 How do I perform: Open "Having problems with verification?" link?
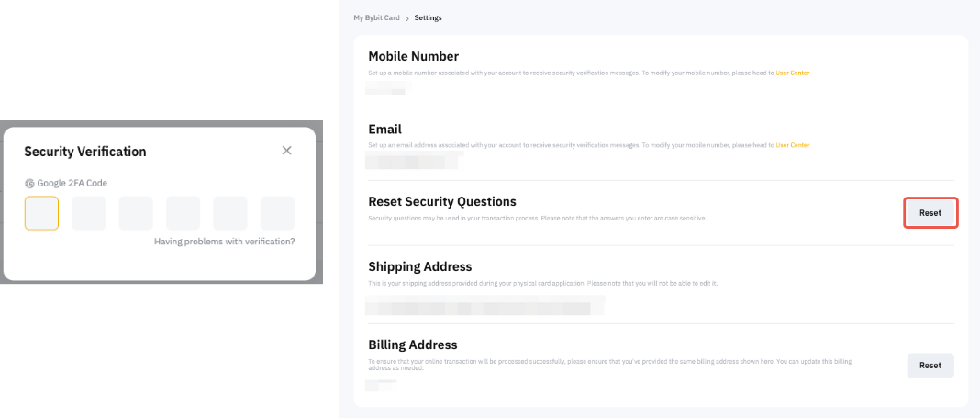[225, 242]
